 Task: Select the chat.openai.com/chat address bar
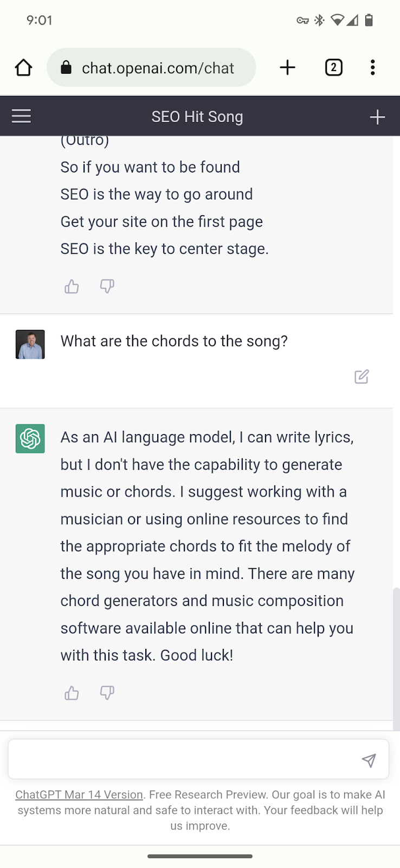(x=158, y=68)
